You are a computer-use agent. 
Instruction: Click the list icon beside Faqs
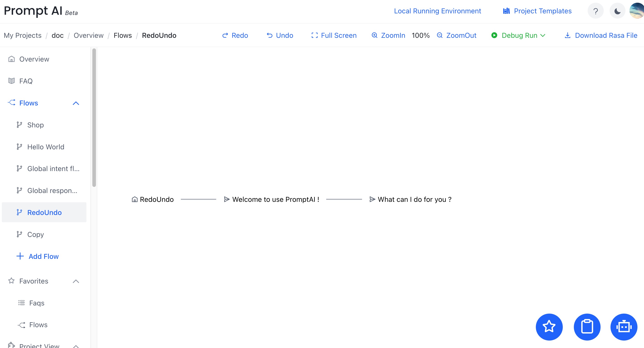point(21,303)
